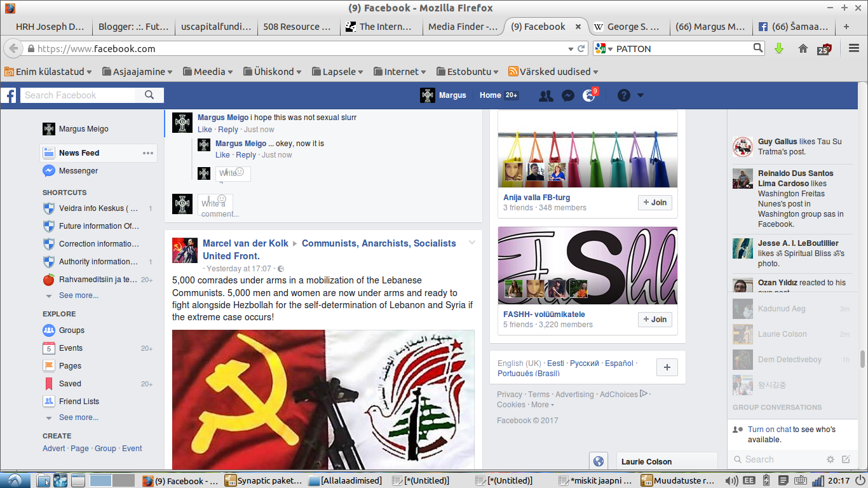Switch to Media Finder tab

coord(463,27)
